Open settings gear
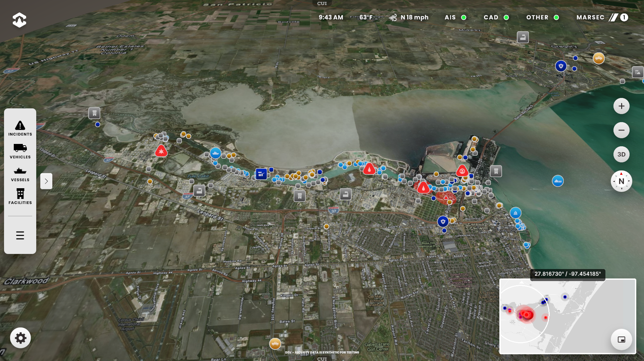 coord(20,338)
